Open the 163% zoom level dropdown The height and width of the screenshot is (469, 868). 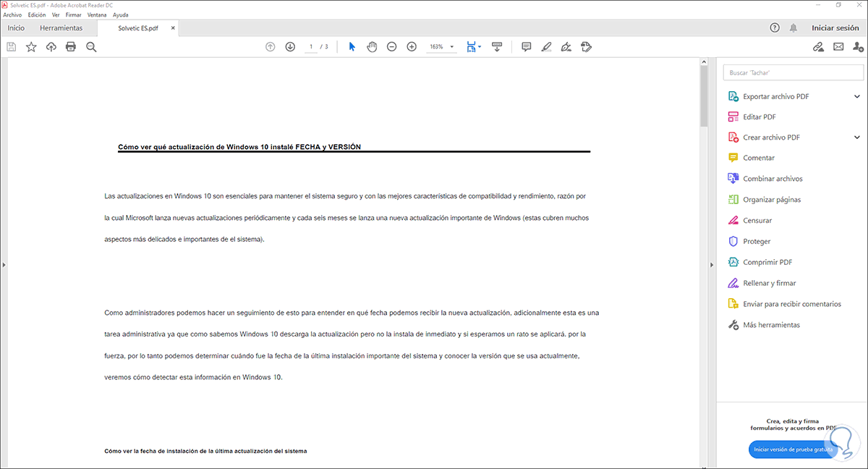pyautogui.click(x=441, y=47)
